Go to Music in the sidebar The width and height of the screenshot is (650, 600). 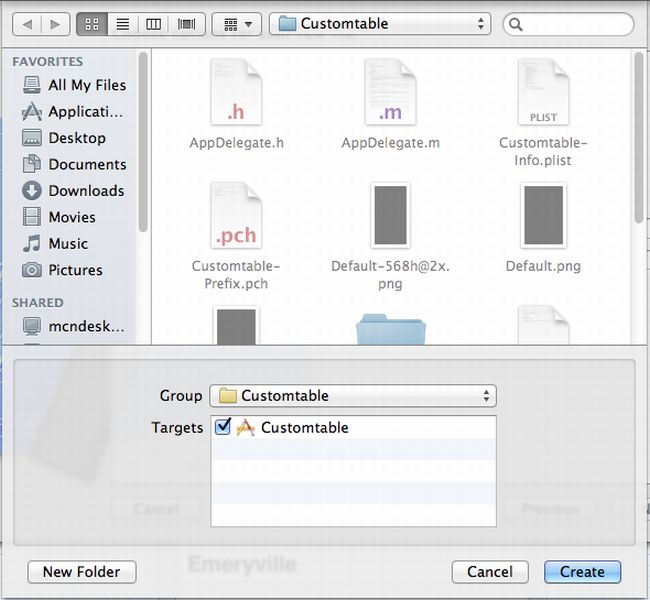tap(56, 243)
